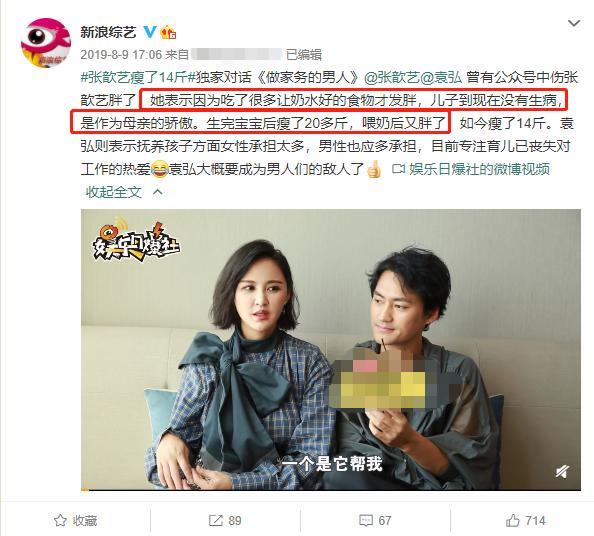Open the @张歆艺 mention link

pyautogui.click(x=392, y=78)
